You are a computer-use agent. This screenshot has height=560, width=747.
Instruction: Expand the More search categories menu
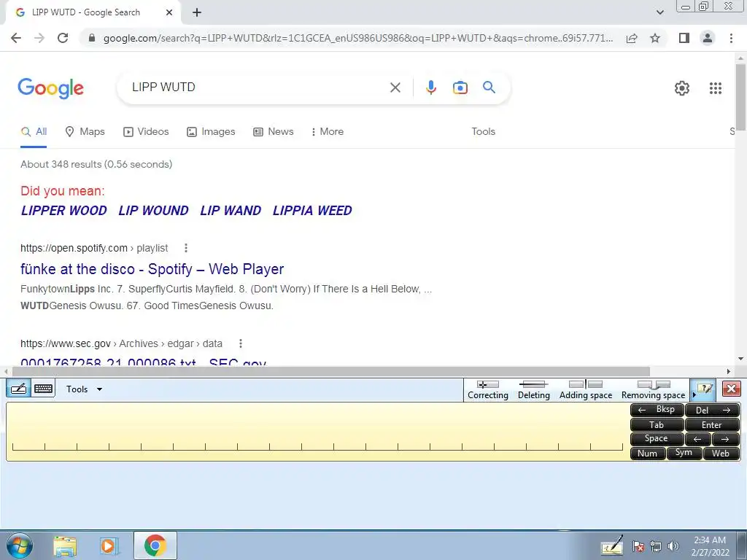pyautogui.click(x=328, y=132)
